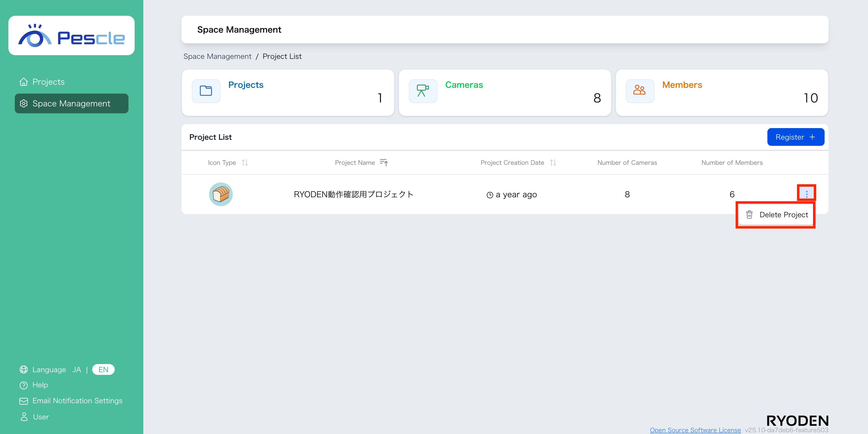Open Help via the question mark icon
The width and height of the screenshot is (868, 434).
click(x=23, y=385)
